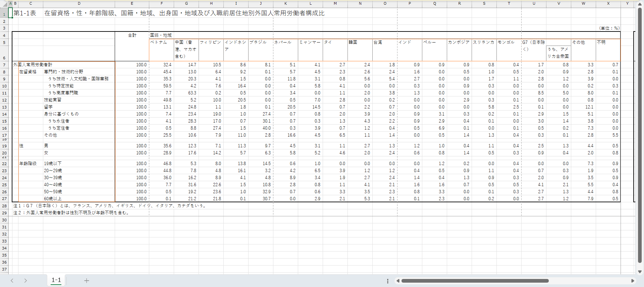Viewport: 644px width, 287px height.
Task: Select the 不明 column header cell
Action: click(x=608, y=43)
